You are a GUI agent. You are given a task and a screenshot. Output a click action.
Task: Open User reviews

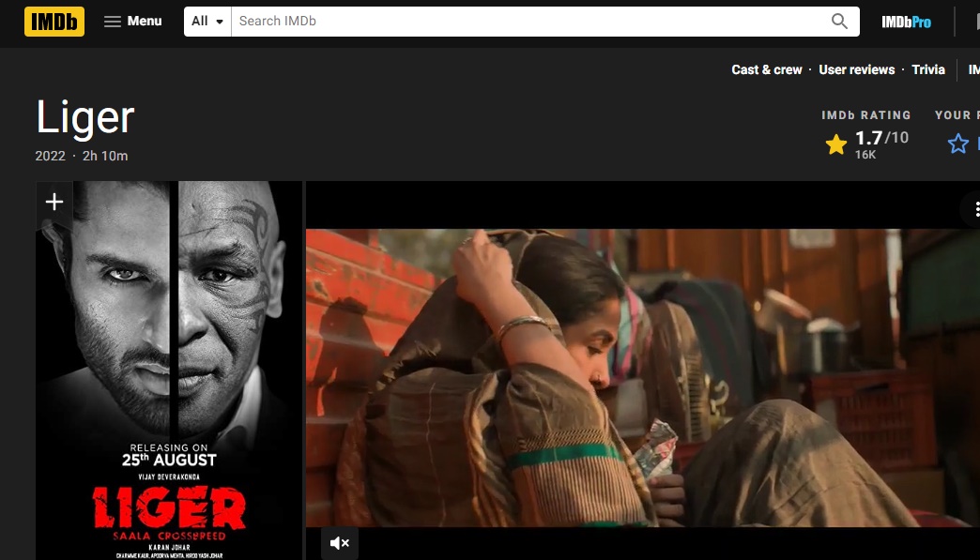(x=856, y=69)
